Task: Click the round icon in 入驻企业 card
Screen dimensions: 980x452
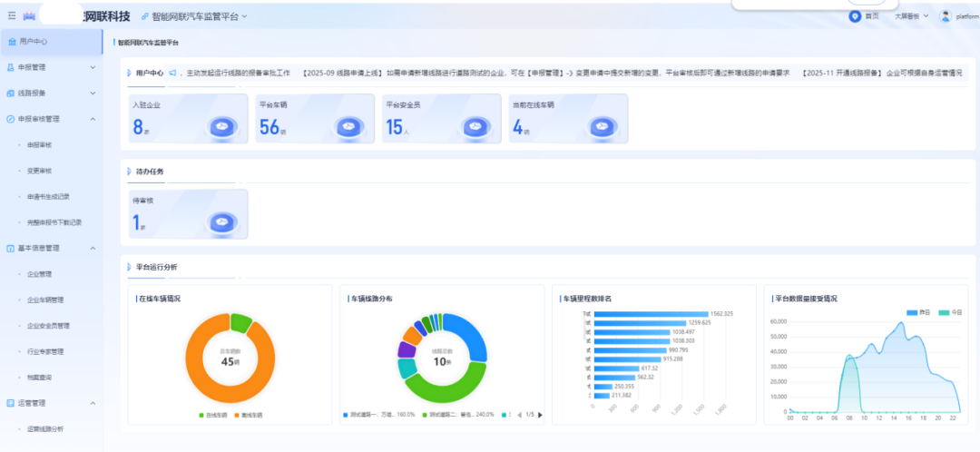Action: coord(220,127)
